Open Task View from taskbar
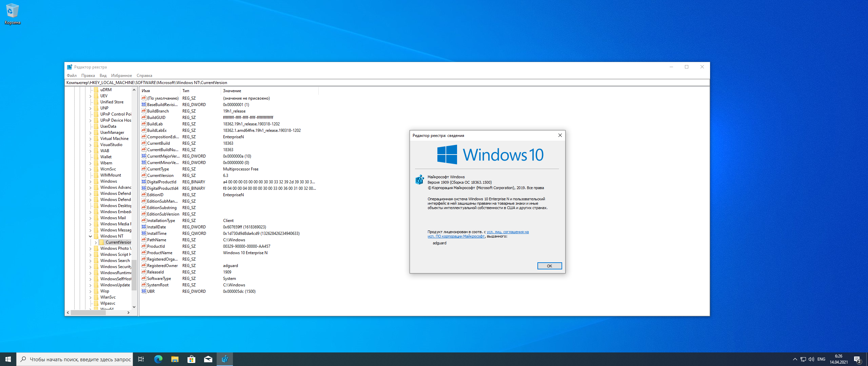 pyautogui.click(x=141, y=359)
